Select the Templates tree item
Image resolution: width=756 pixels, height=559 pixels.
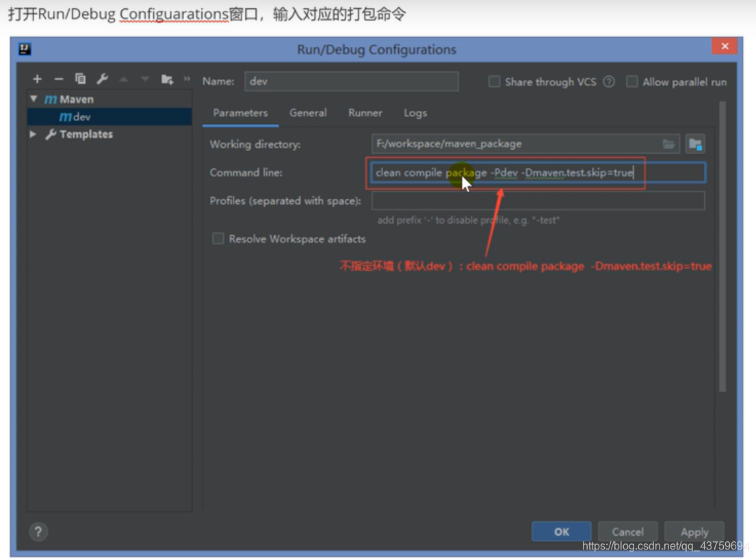[x=86, y=134]
